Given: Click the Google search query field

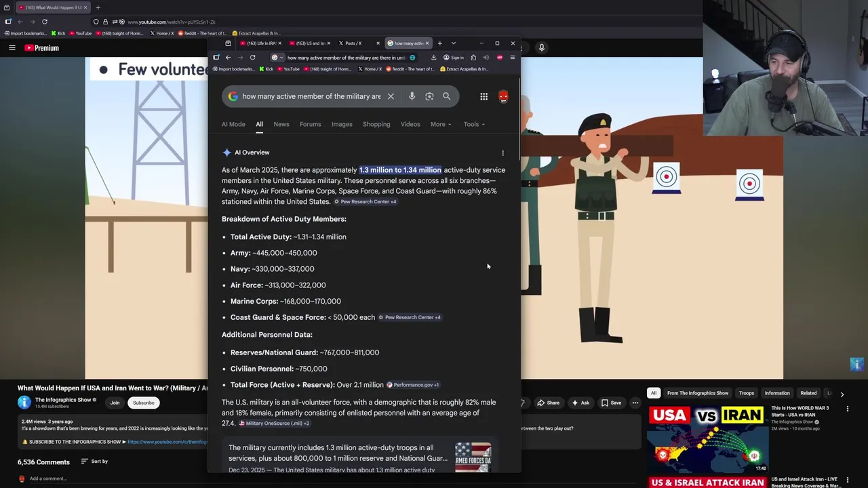Looking at the screenshot, I should tap(311, 96).
